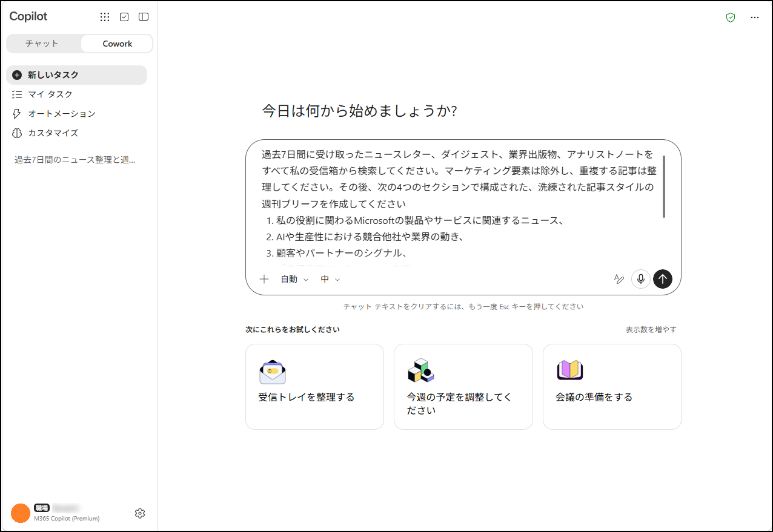
Task: Collapse the sidebar using panel icon
Action: click(x=144, y=17)
